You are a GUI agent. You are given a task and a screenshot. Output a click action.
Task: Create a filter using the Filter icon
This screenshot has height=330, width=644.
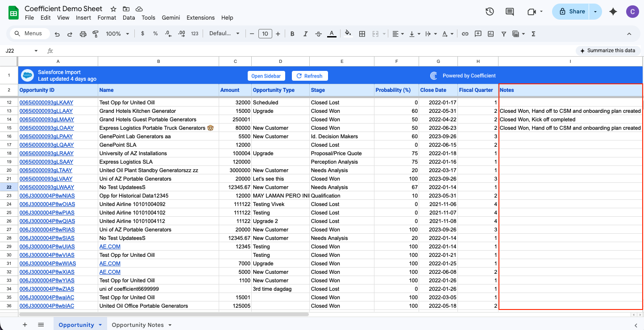point(503,33)
